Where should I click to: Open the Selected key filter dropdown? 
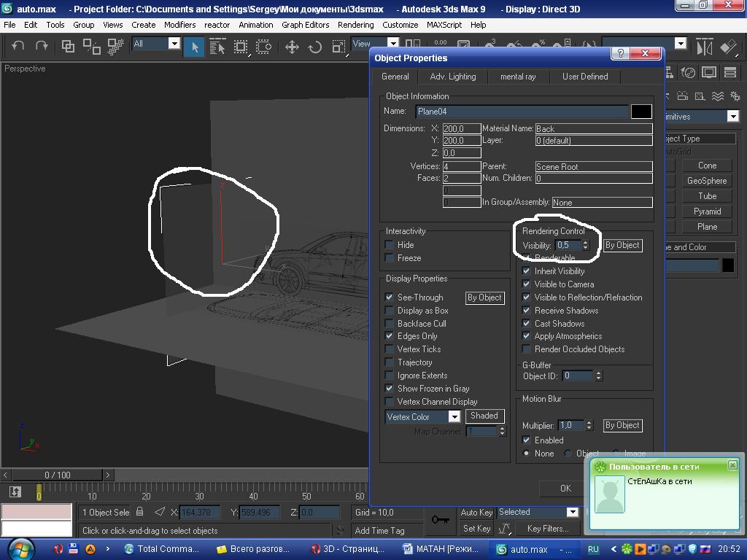[572, 512]
